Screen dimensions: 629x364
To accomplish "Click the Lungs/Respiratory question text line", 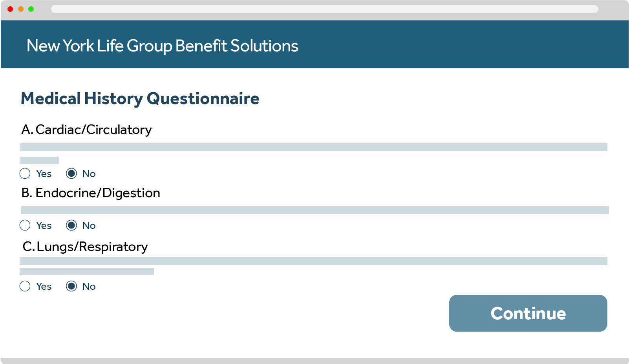I will coord(313,261).
